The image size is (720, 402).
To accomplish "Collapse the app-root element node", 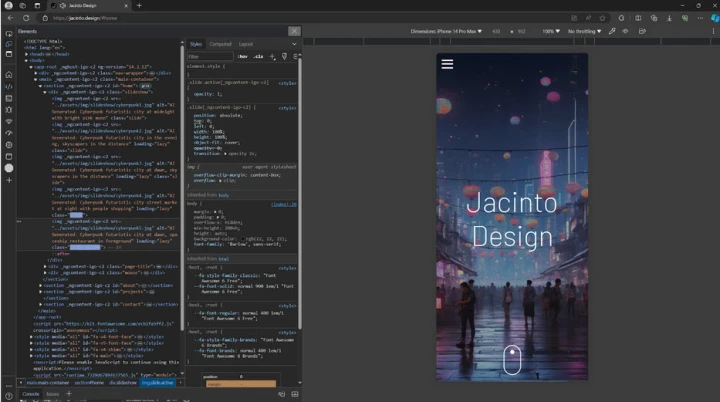I will point(31,67).
